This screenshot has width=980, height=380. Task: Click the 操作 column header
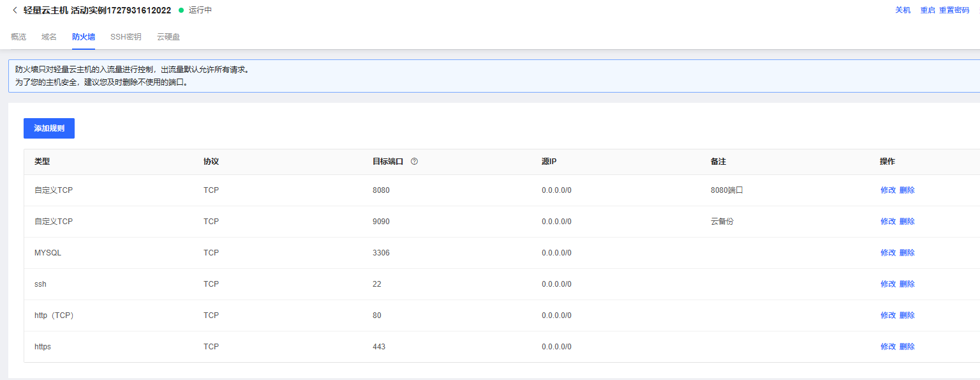(887, 162)
